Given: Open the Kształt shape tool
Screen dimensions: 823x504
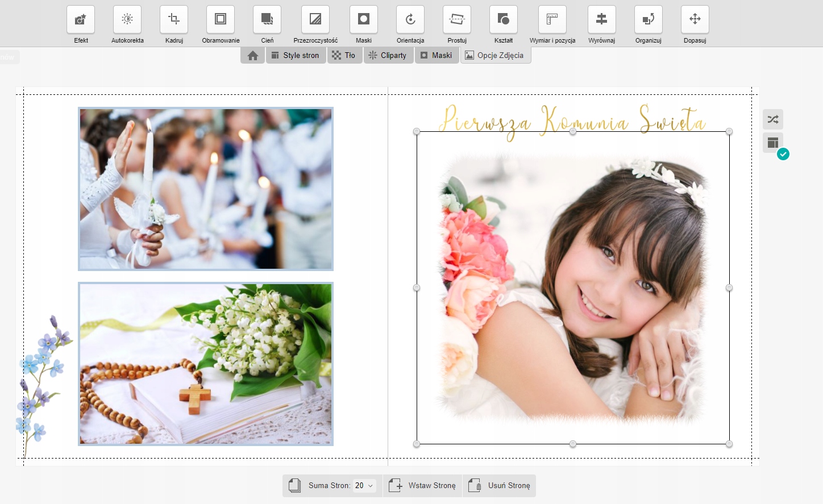Looking at the screenshot, I should pyautogui.click(x=504, y=19).
